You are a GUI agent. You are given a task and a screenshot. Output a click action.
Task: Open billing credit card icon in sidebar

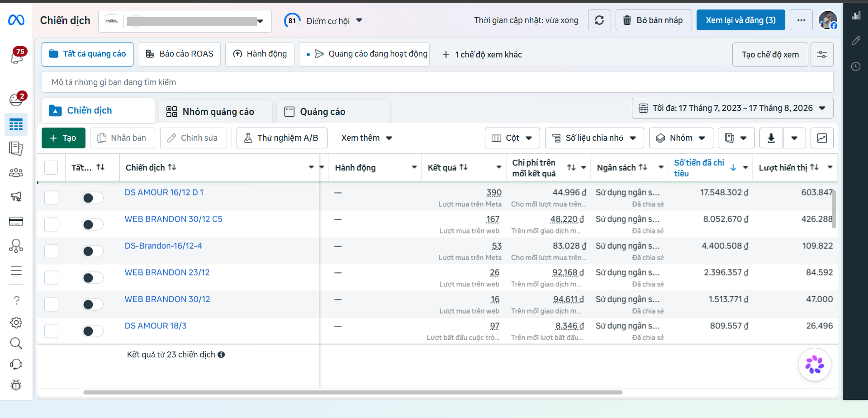click(x=16, y=221)
